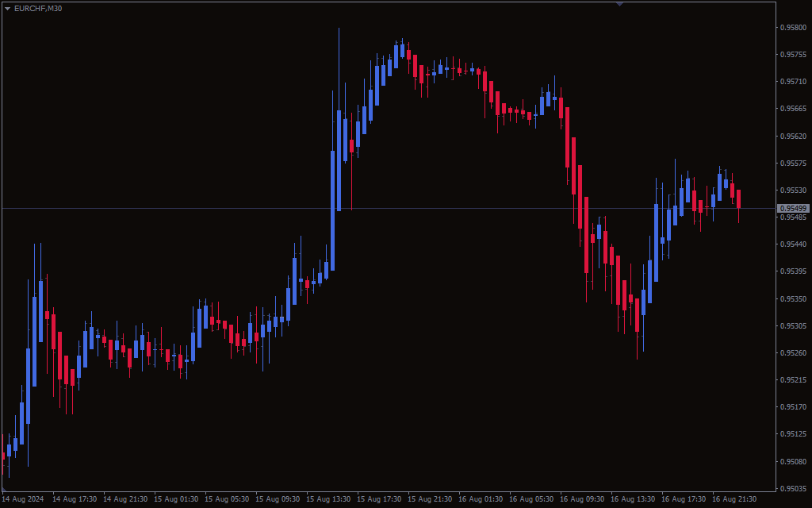
Task: Click the last red candle on the chart
Action: click(x=738, y=198)
